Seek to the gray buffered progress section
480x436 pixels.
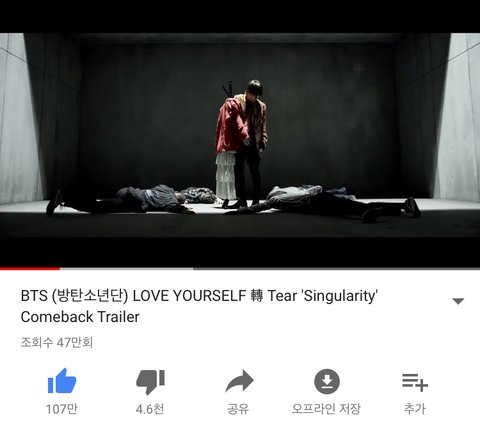(x=127, y=268)
